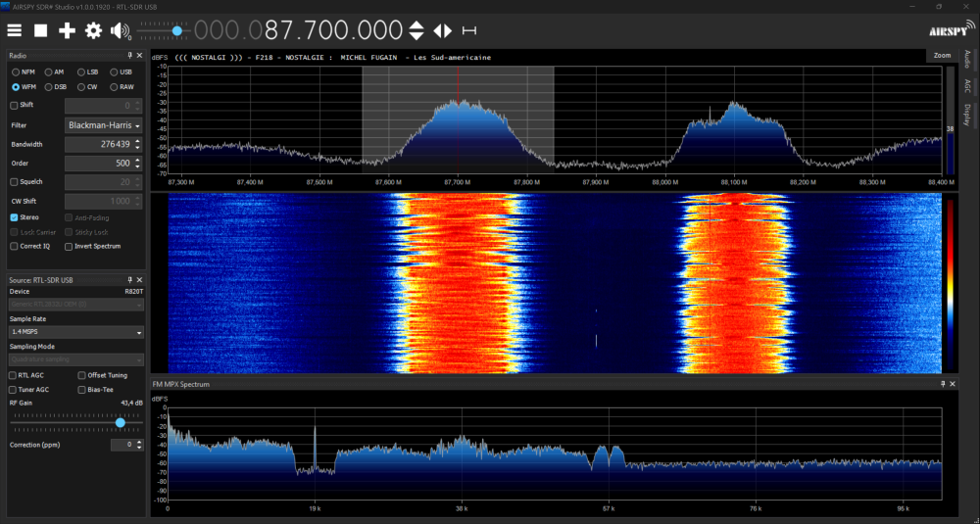Open settings with the gear icon
980x524 pixels.
tap(94, 30)
